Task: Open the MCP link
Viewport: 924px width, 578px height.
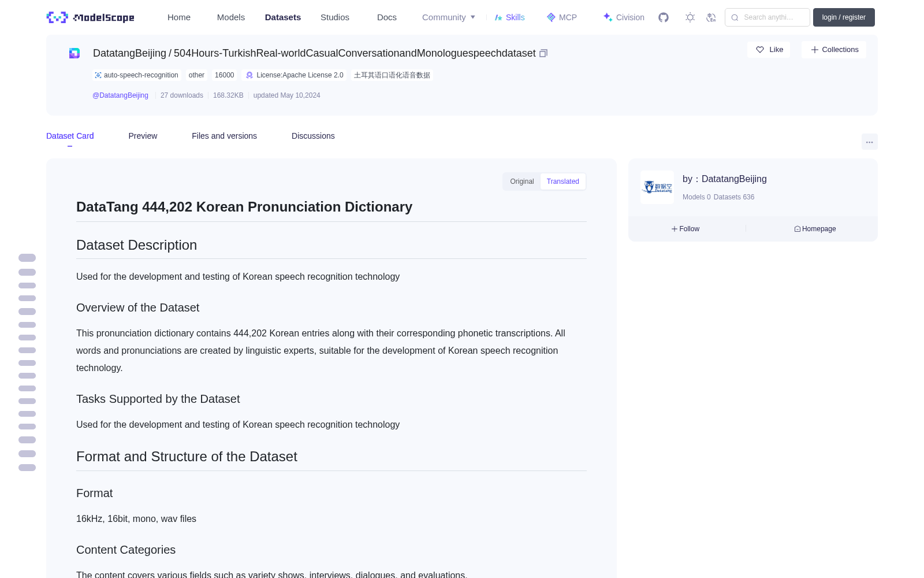Action: (561, 17)
